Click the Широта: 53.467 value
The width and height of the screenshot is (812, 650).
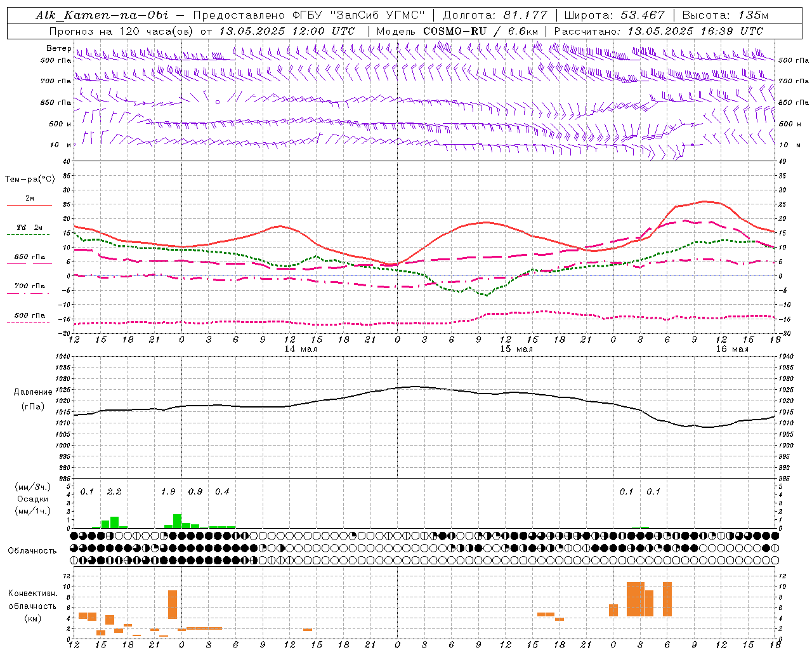tap(614, 15)
